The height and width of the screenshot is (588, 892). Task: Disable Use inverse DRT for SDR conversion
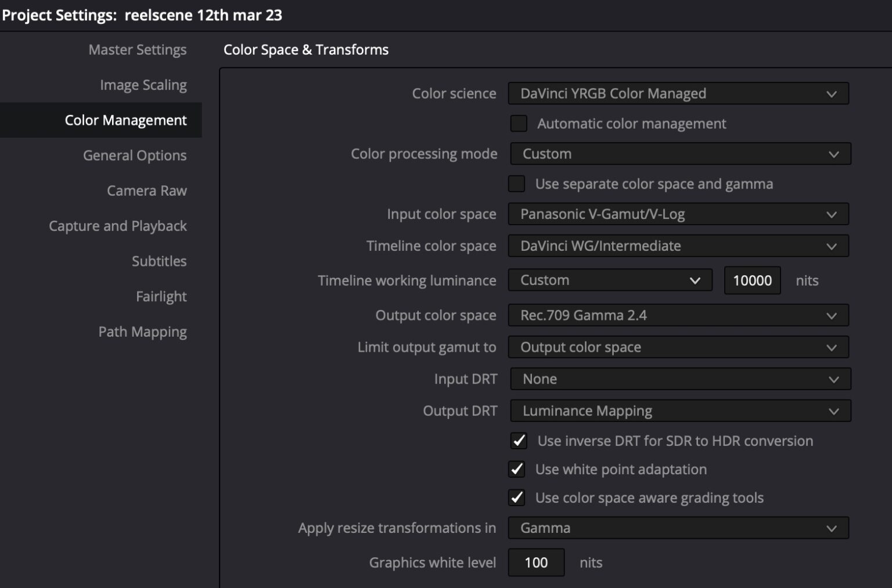click(x=519, y=441)
